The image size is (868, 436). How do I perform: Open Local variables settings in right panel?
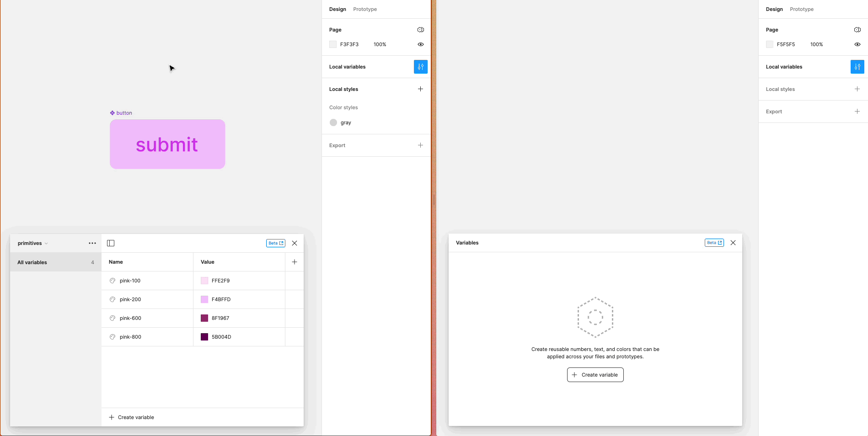(x=857, y=67)
